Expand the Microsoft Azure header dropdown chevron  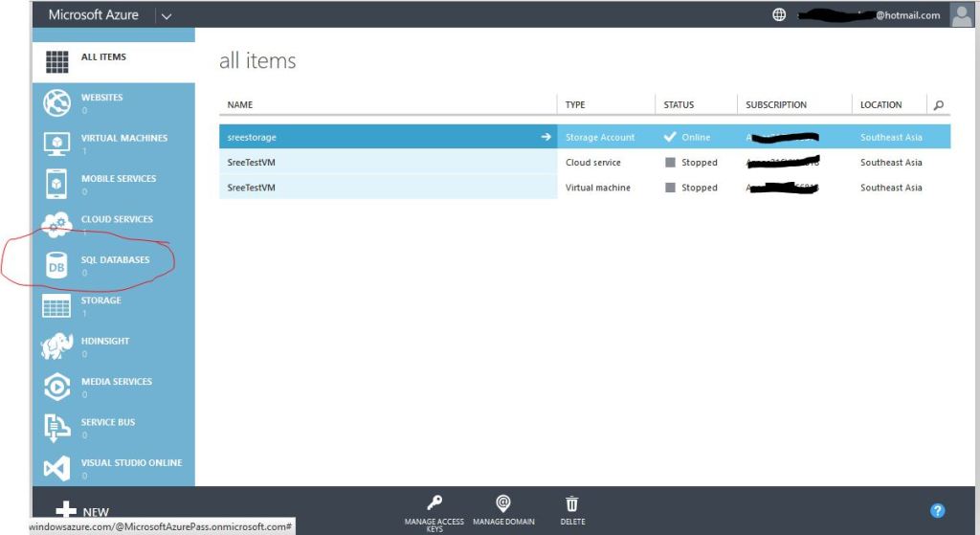[166, 15]
